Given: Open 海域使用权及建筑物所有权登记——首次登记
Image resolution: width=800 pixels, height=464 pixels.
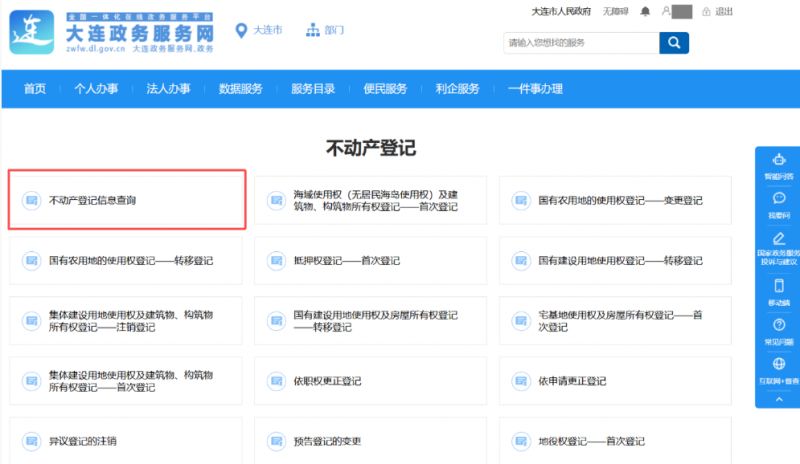Looking at the screenshot, I should 370,200.
